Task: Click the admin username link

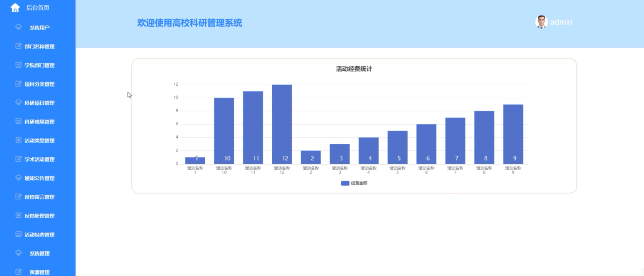Action: tap(561, 22)
